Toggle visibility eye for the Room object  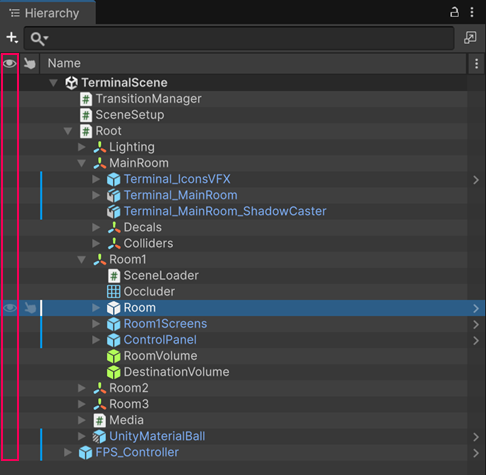[x=10, y=308]
